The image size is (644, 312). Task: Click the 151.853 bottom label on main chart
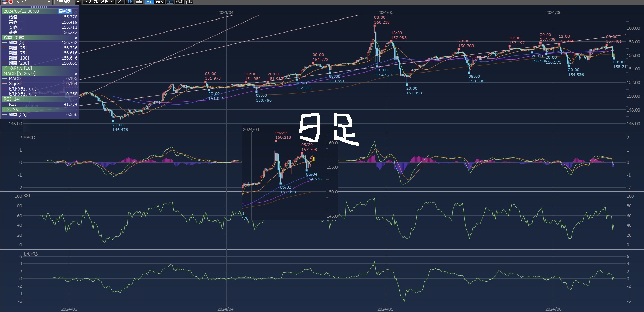pos(414,93)
